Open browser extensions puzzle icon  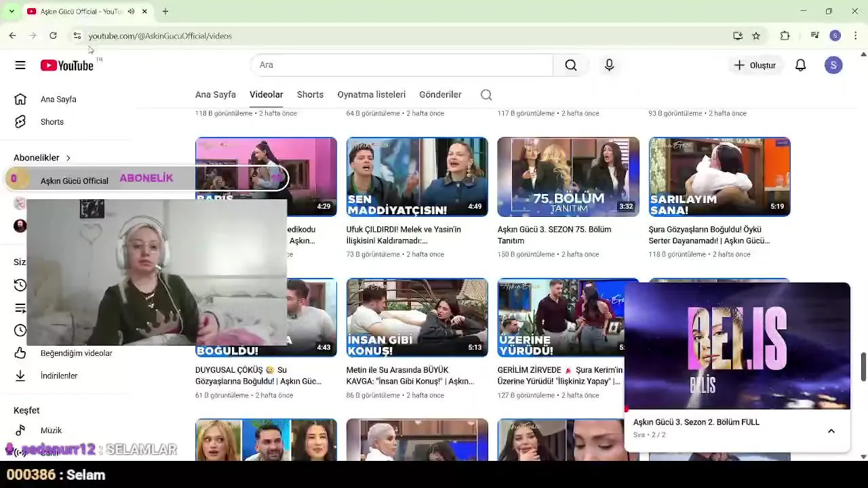(x=785, y=36)
